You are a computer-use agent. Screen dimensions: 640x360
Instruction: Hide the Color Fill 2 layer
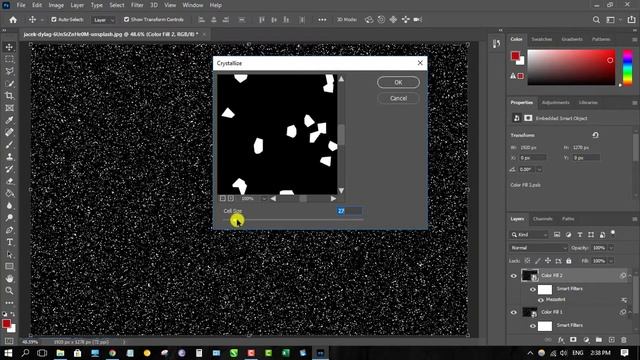(513, 276)
